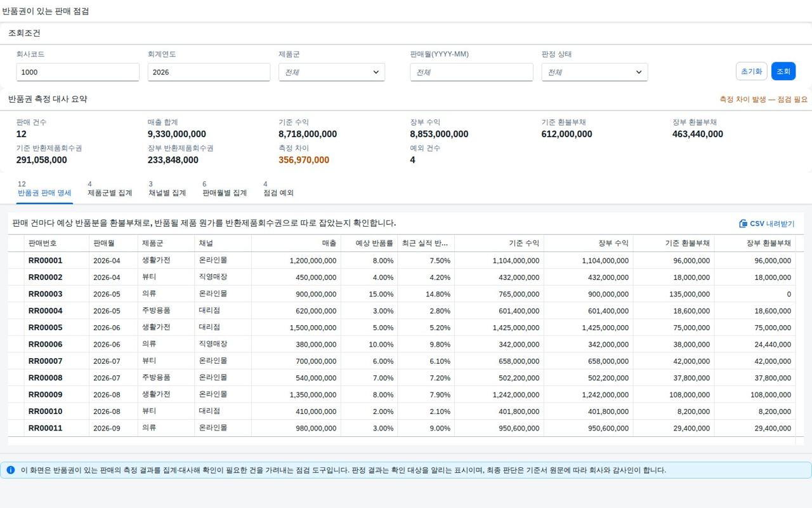The height and width of the screenshot is (508, 812).
Task: Sort by the 제품군 column header
Action: [166, 243]
